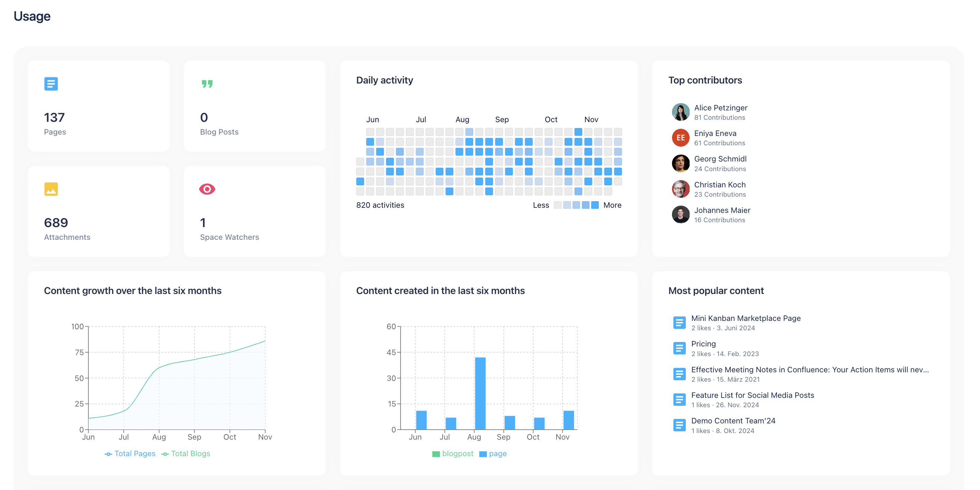This screenshot has height=490, width=980.
Task: Toggle the blogpost legend entry
Action: 453,453
